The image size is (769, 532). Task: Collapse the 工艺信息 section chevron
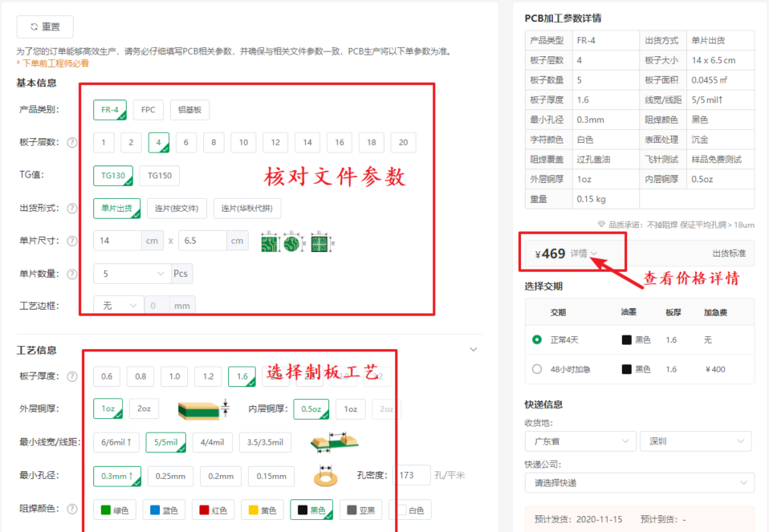[x=473, y=350]
